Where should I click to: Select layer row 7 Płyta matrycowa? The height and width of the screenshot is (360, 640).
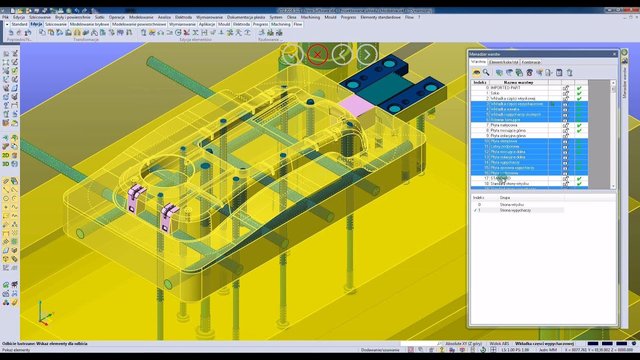pos(529,125)
